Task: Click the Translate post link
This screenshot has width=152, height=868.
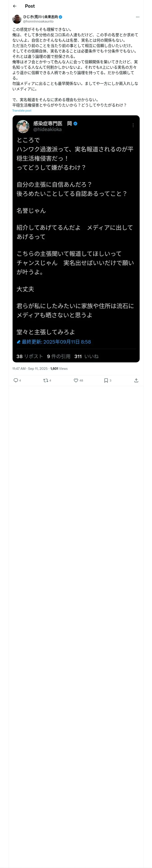Action: (x=22, y=110)
